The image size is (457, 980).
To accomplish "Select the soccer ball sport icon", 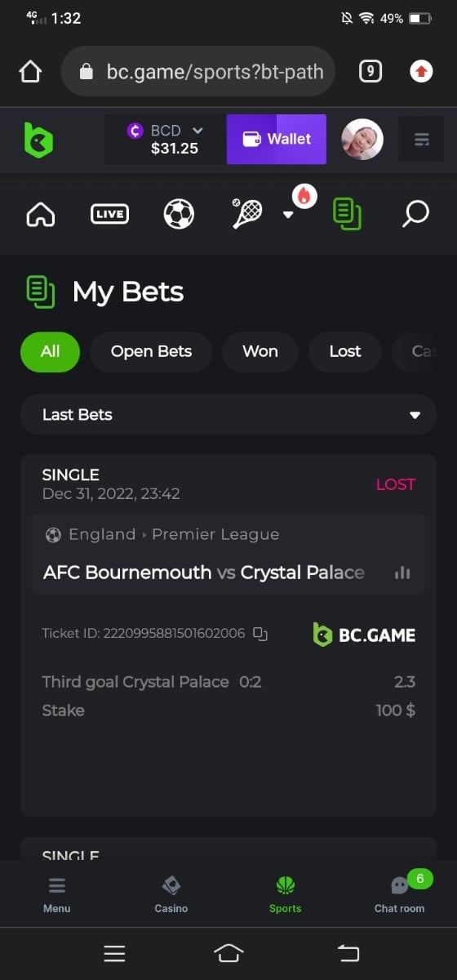I will pyautogui.click(x=179, y=215).
